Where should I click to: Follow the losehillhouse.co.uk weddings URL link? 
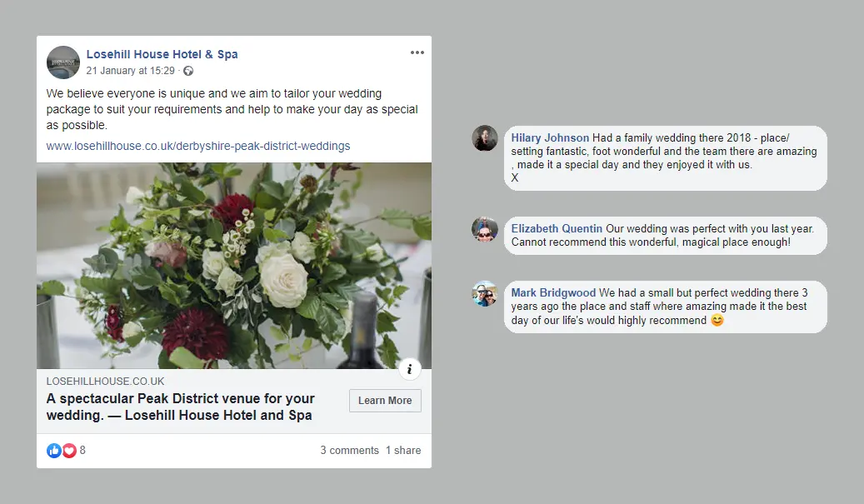click(x=198, y=146)
